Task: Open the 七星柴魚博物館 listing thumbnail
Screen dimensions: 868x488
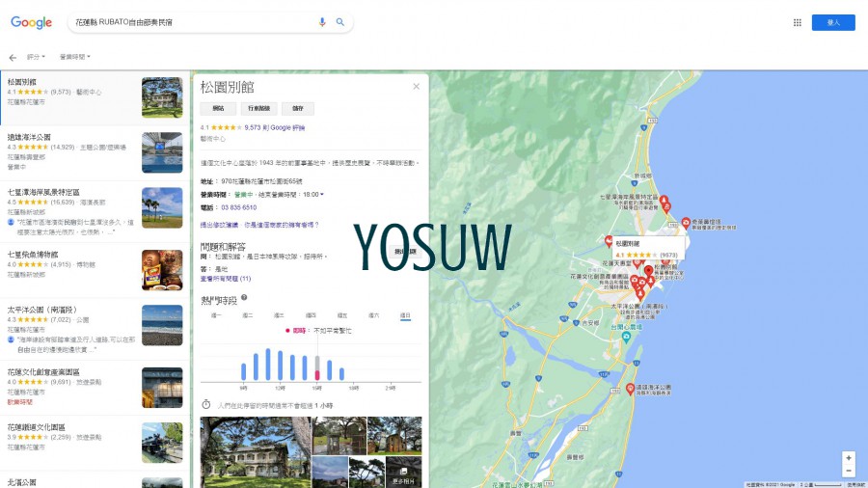Action: pos(161,270)
